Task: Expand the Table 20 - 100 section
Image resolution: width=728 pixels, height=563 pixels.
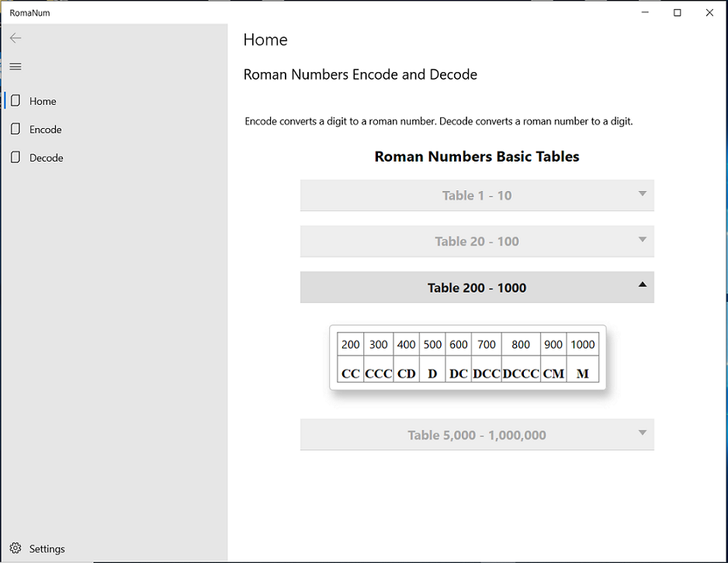Action: 477,241
